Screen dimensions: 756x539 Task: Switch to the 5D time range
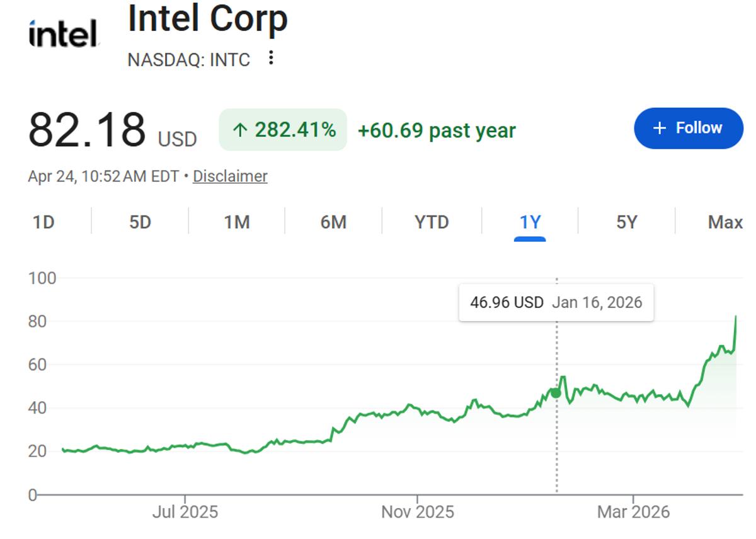(x=140, y=222)
